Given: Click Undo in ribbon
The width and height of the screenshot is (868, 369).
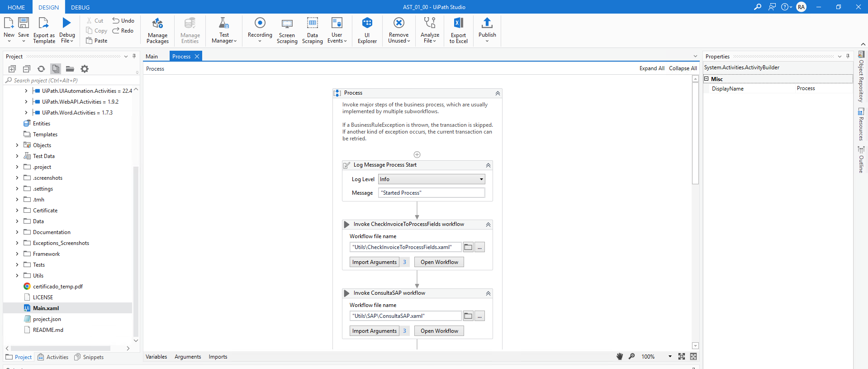Looking at the screenshot, I should coord(123,20).
